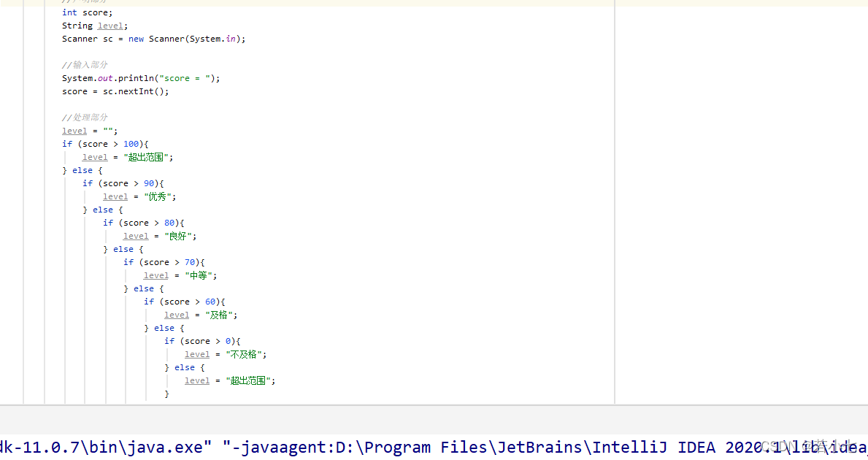Image resolution: width=868 pixels, height=460 pixels.
Task: Click the "不及格" string literal
Action: point(244,354)
